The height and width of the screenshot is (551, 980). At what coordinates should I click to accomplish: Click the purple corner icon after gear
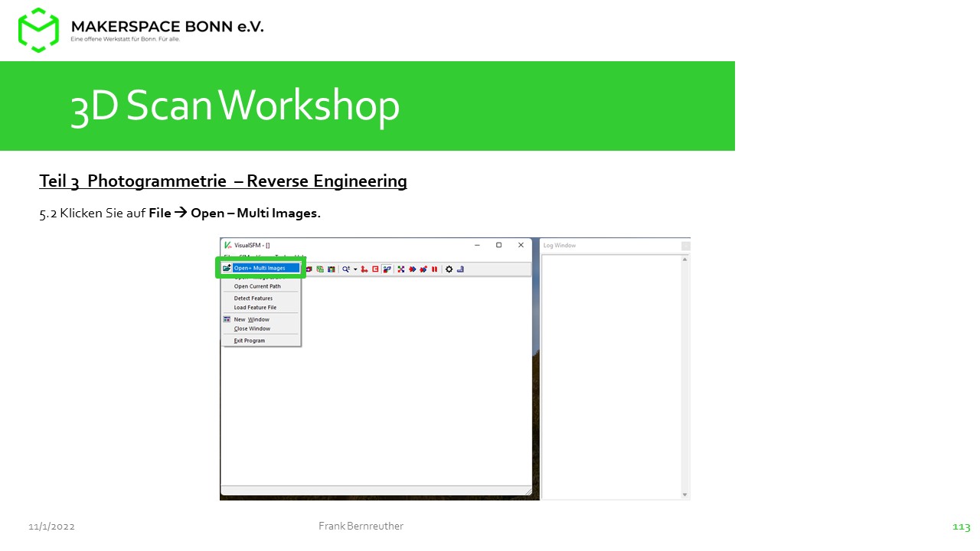click(x=460, y=269)
